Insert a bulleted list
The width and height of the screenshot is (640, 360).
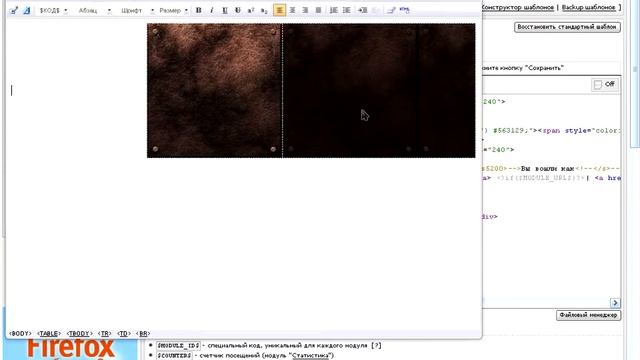(347, 10)
